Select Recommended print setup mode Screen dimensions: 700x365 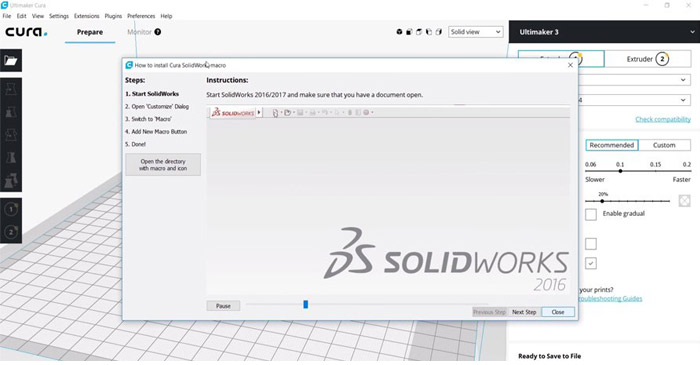pyautogui.click(x=612, y=145)
